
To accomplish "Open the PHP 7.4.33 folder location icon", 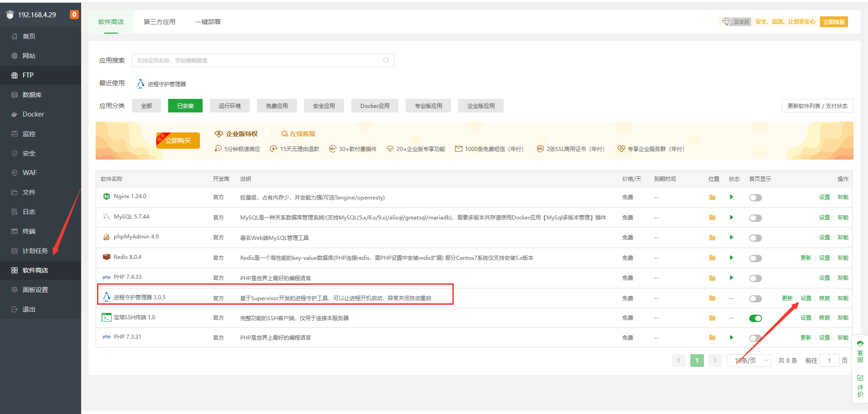I will pos(712,278).
